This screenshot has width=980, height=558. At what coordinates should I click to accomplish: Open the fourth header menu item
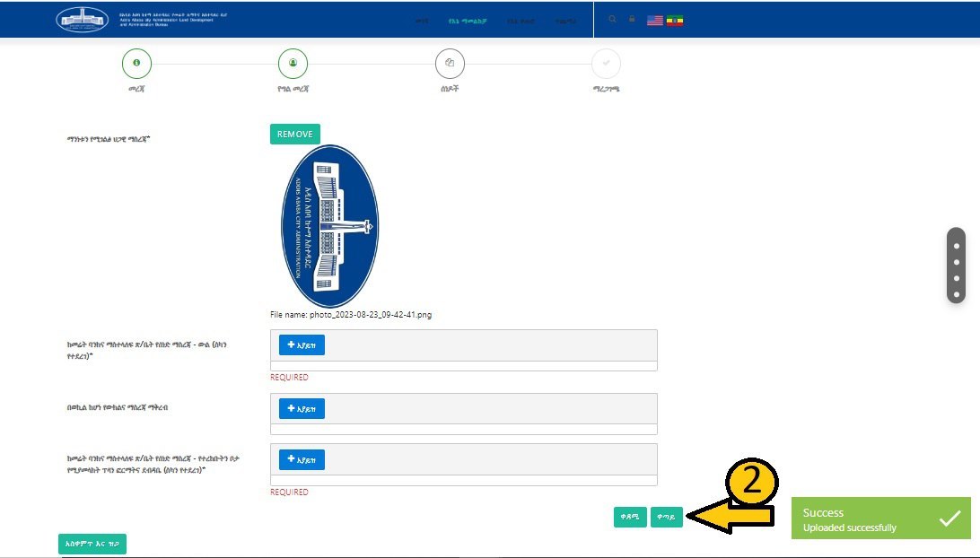tap(566, 22)
